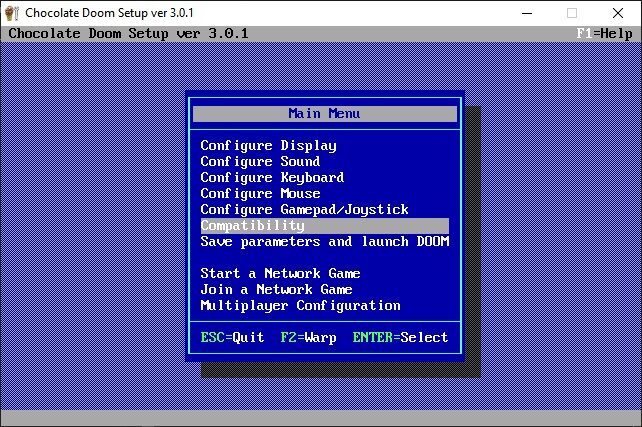Select Configure Keyboard option
The image size is (642, 427).
click(x=272, y=178)
